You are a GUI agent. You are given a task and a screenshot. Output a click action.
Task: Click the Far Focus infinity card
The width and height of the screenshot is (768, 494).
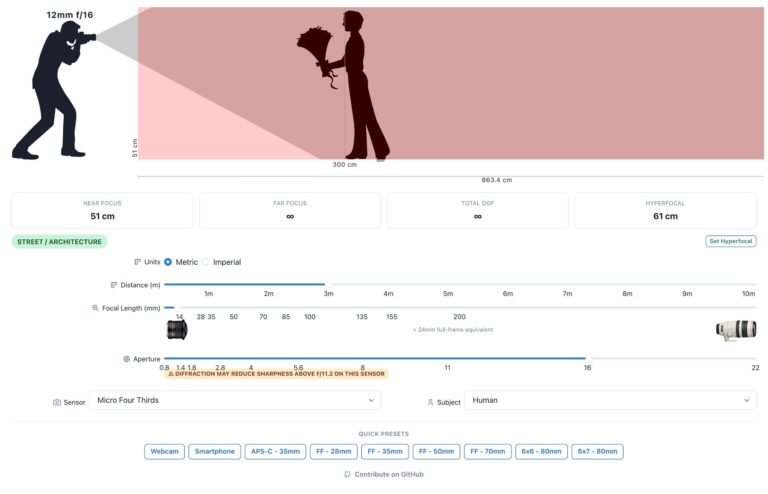pyautogui.click(x=290, y=211)
